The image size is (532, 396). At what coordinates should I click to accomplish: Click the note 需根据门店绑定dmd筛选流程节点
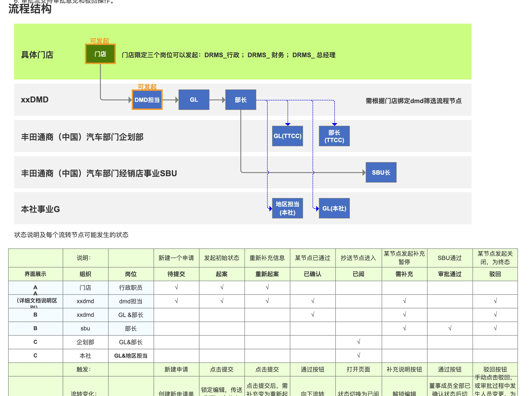pos(414,101)
